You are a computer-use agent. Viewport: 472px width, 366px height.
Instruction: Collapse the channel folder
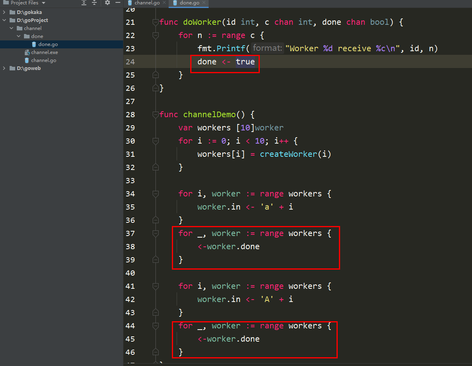pyautogui.click(x=11, y=28)
